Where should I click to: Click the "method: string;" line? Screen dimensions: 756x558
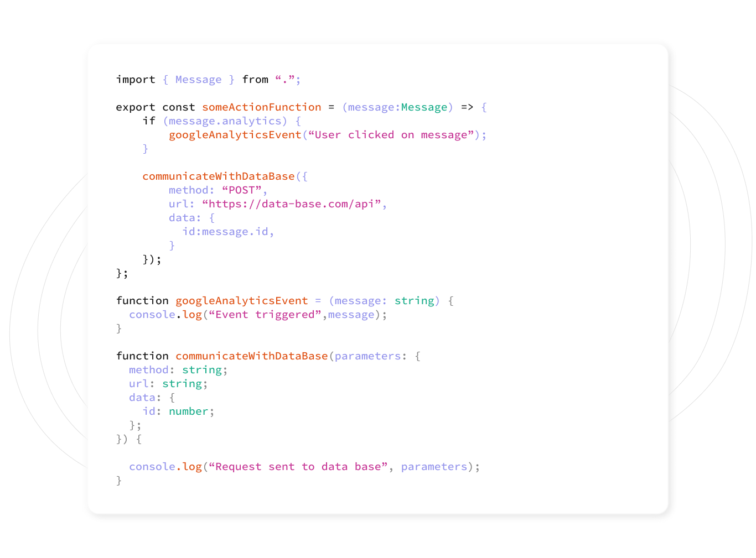click(179, 370)
